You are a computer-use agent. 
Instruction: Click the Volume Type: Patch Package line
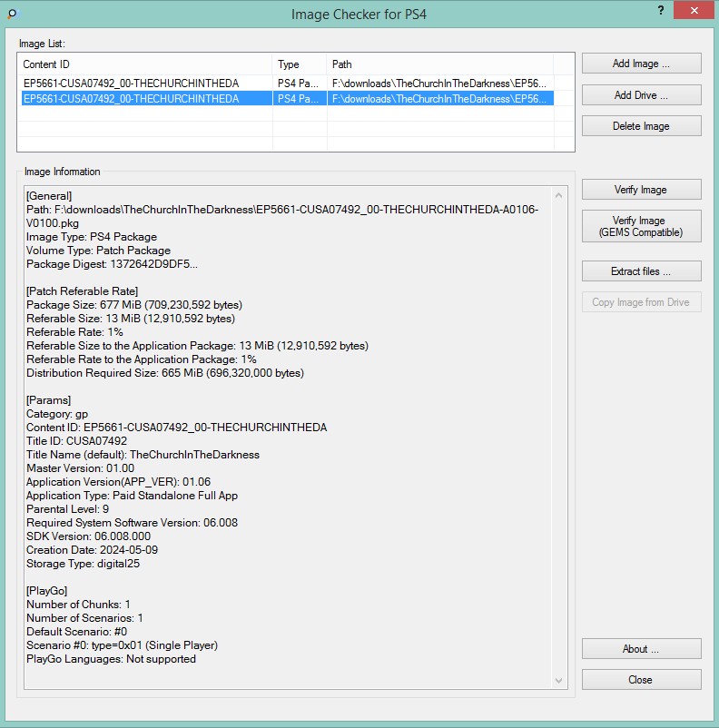98,251
